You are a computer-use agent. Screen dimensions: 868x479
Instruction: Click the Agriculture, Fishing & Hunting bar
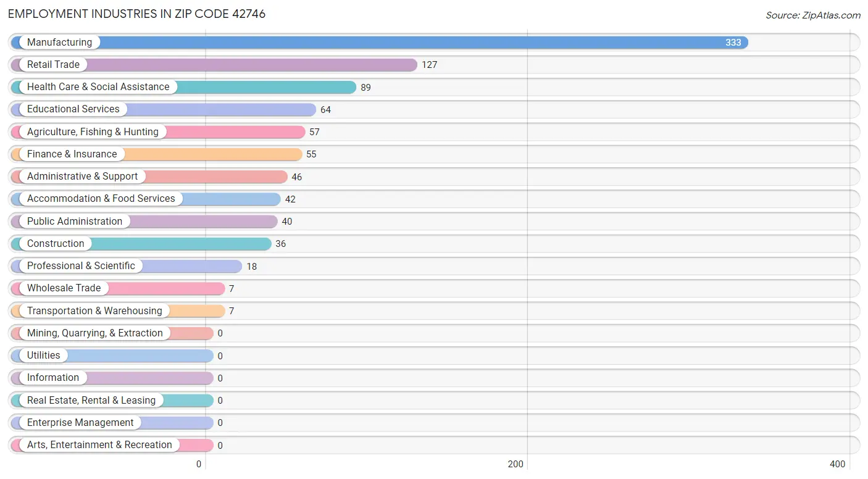(158, 132)
